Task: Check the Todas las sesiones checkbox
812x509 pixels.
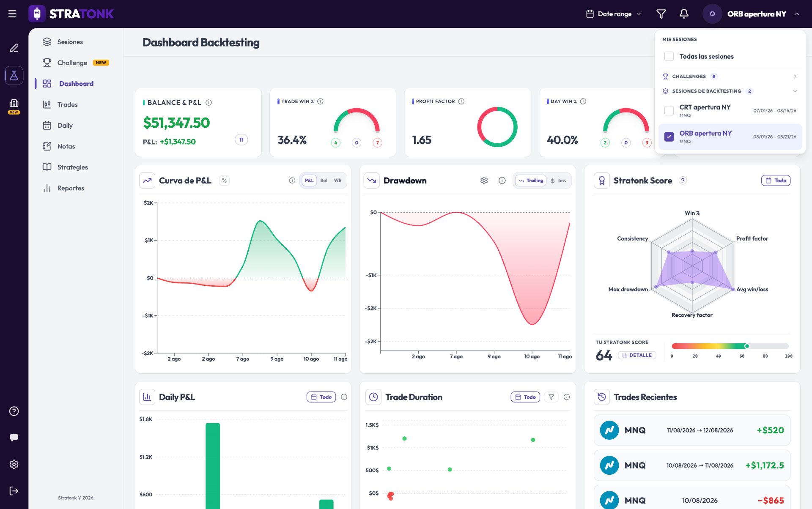Action: (669, 56)
